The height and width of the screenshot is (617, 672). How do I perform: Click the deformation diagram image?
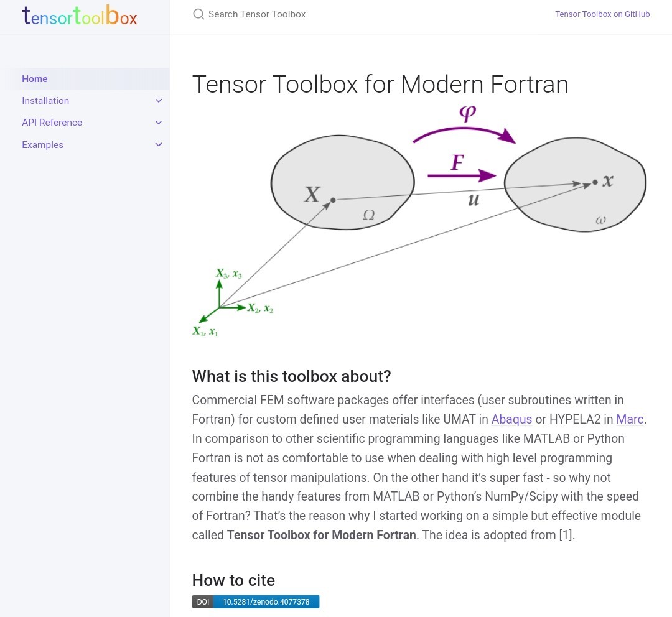pyautogui.click(x=419, y=221)
